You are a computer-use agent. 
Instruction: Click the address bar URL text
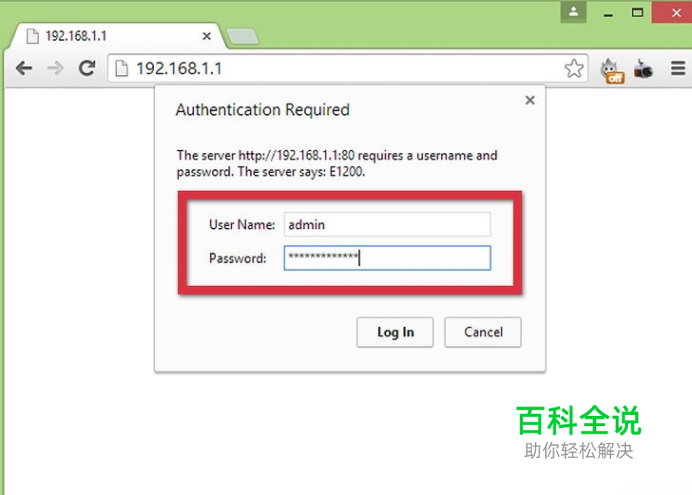pos(179,68)
